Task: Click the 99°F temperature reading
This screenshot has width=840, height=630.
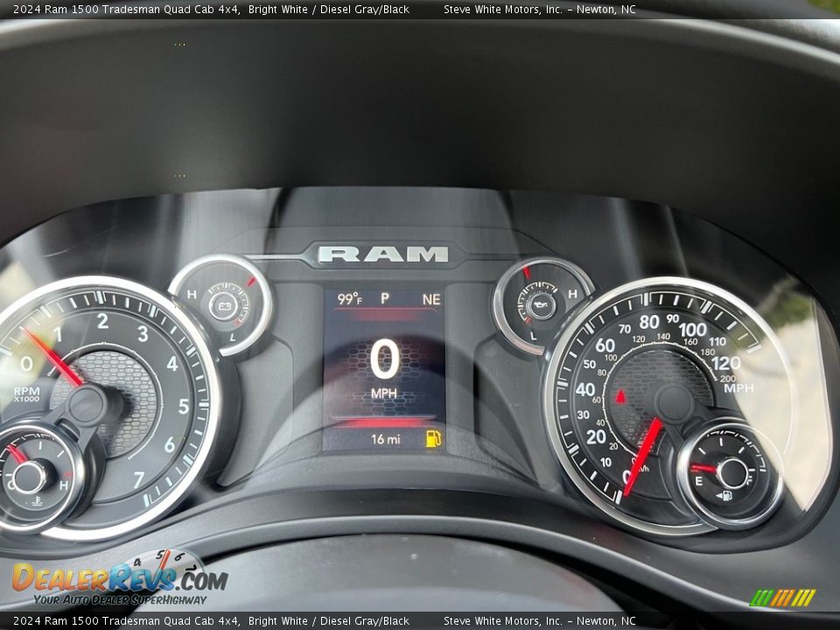Action: 349,299
